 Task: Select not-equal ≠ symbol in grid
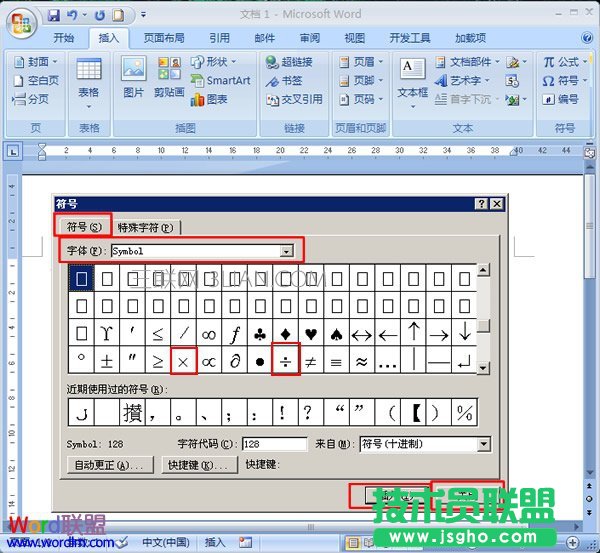(x=311, y=361)
